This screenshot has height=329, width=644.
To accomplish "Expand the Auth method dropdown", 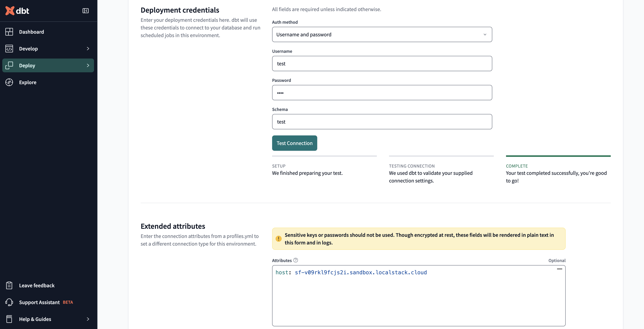I will (x=382, y=34).
